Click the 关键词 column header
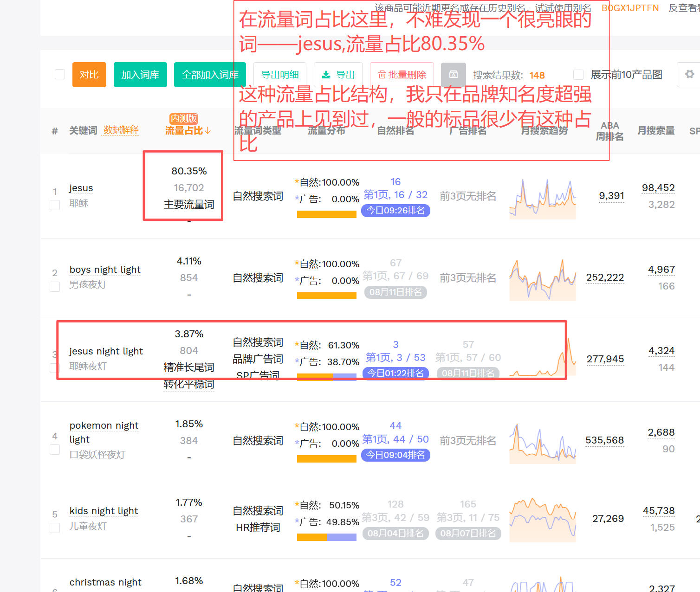The image size is (700, 592). click(83, 131)
